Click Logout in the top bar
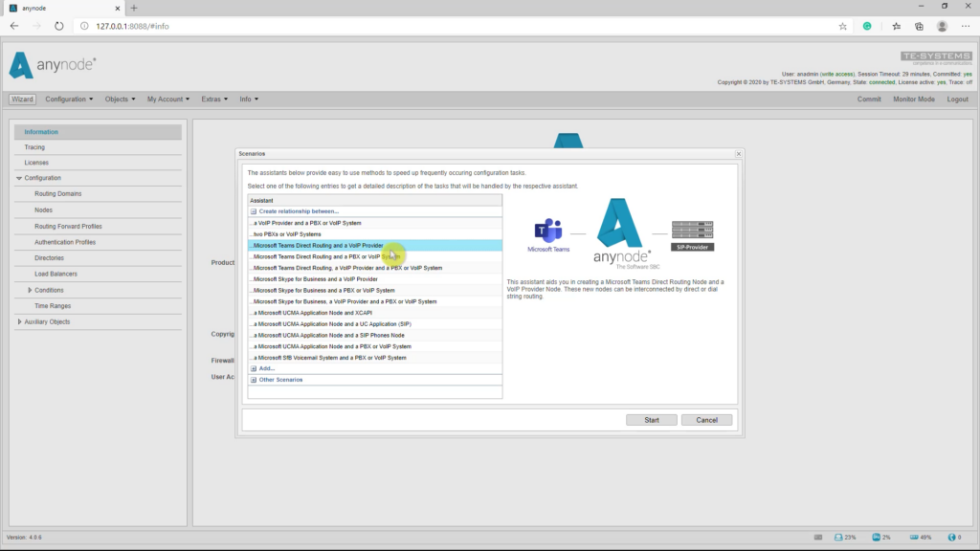The width and height of the screenshot is (980, 551). pyautogui.click(x=957, y=99)
